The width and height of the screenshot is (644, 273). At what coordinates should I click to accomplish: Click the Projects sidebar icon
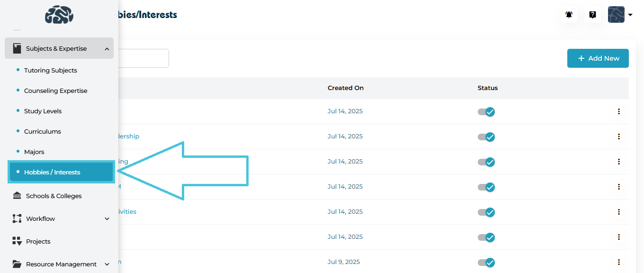tap(17, 241)
